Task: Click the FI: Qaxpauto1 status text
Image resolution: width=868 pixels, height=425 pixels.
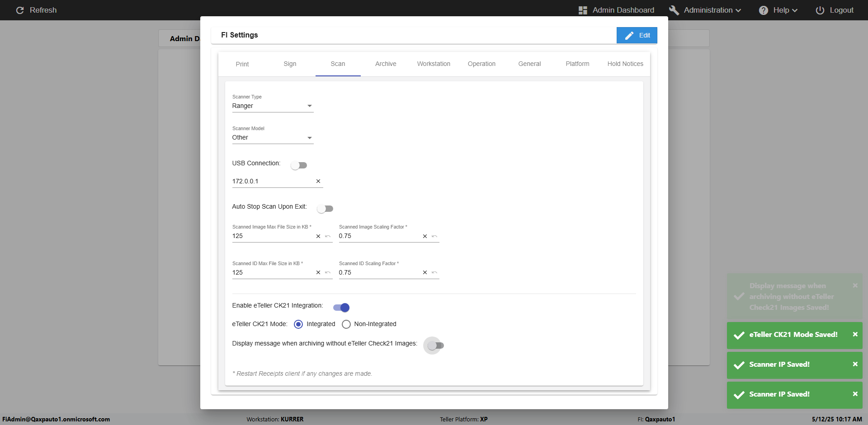Action: pyautogui.click(x=656, y=419)
